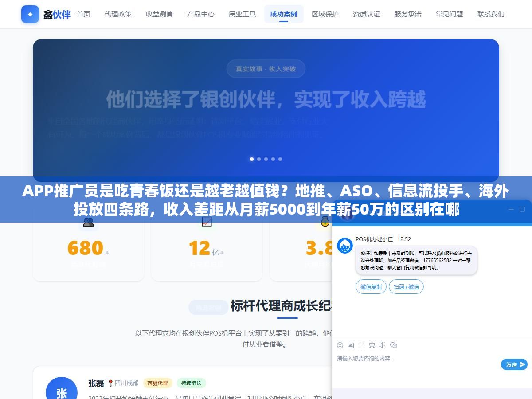This screenshot has height=399, width=532.
Task: Click the 标杆代理商成长纪 section heading
Action: coord(282,306)
